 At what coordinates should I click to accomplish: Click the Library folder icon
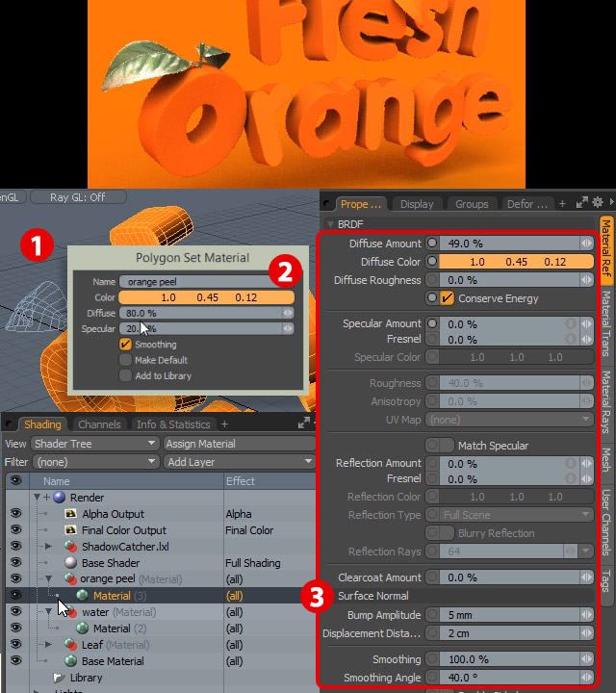tap(59, 677)
